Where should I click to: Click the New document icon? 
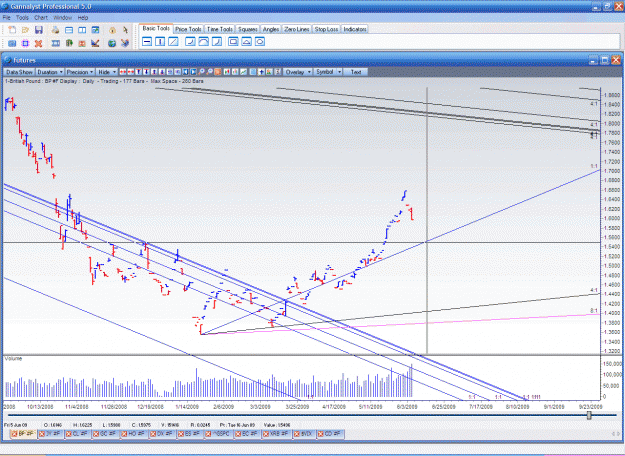point(12,30)
